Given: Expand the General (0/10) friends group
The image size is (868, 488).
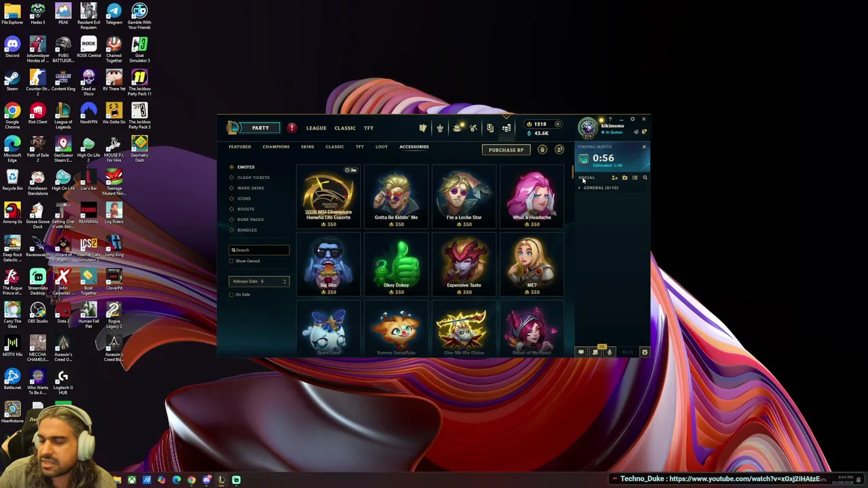Looking at the screenshot, I should tap(598, 188).
